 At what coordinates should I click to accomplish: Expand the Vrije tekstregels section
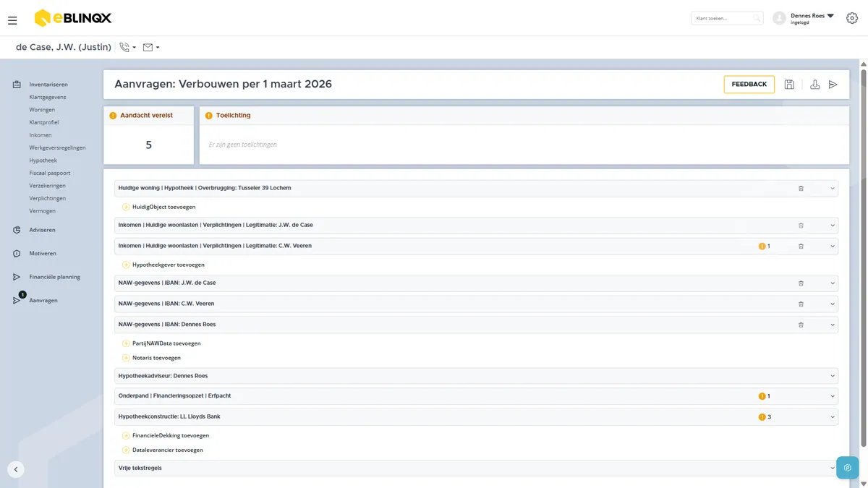pyautogui.click(x=833, y=468)
